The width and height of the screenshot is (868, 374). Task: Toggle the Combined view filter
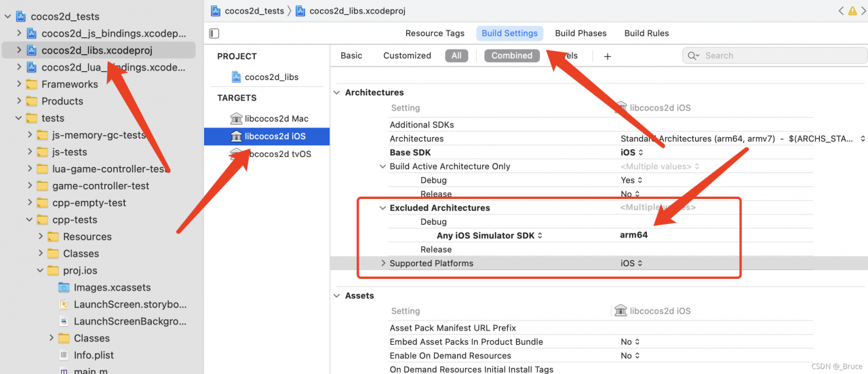pos(511,56)
